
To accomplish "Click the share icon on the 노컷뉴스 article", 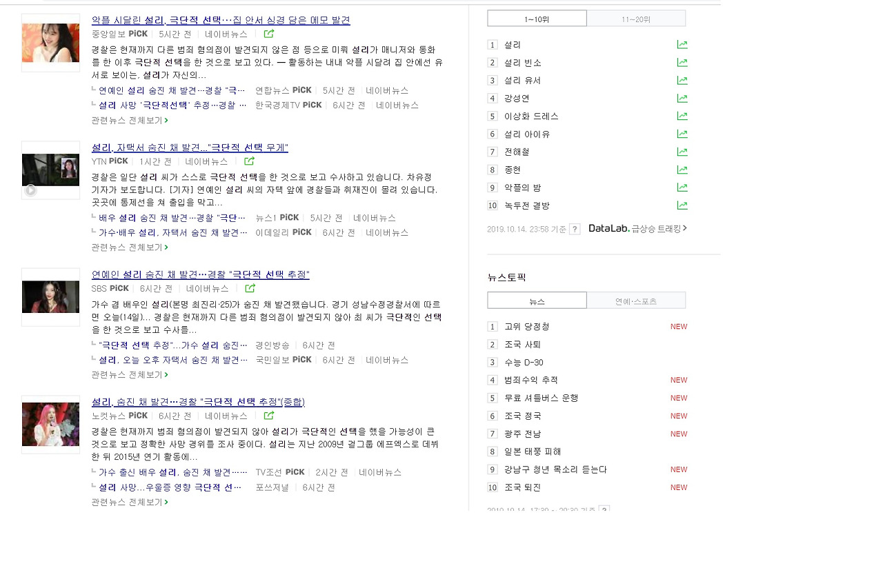I will coord(269,416).
